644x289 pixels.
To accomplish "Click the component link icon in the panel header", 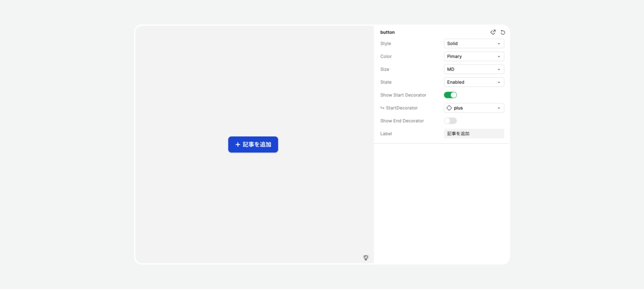I will tap(493, 32).
